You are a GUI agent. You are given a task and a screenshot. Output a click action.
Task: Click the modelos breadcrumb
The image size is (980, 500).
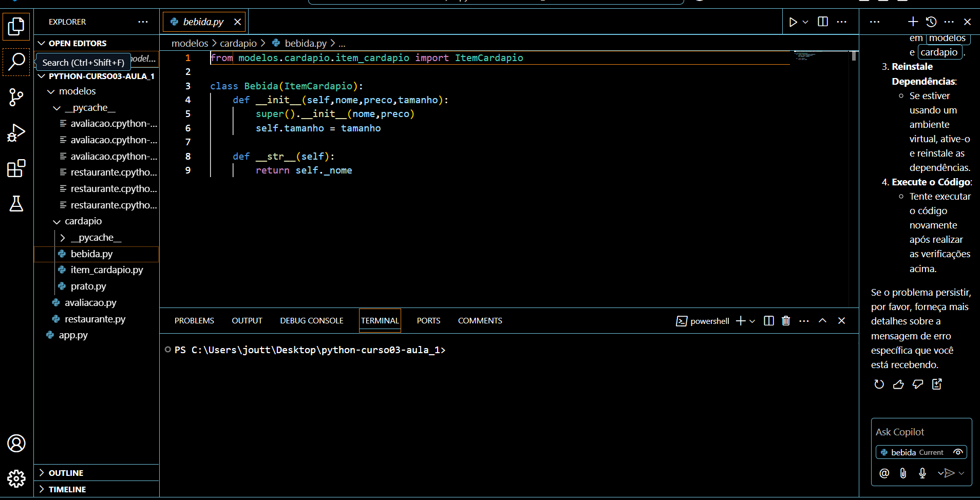pos(190,44)
